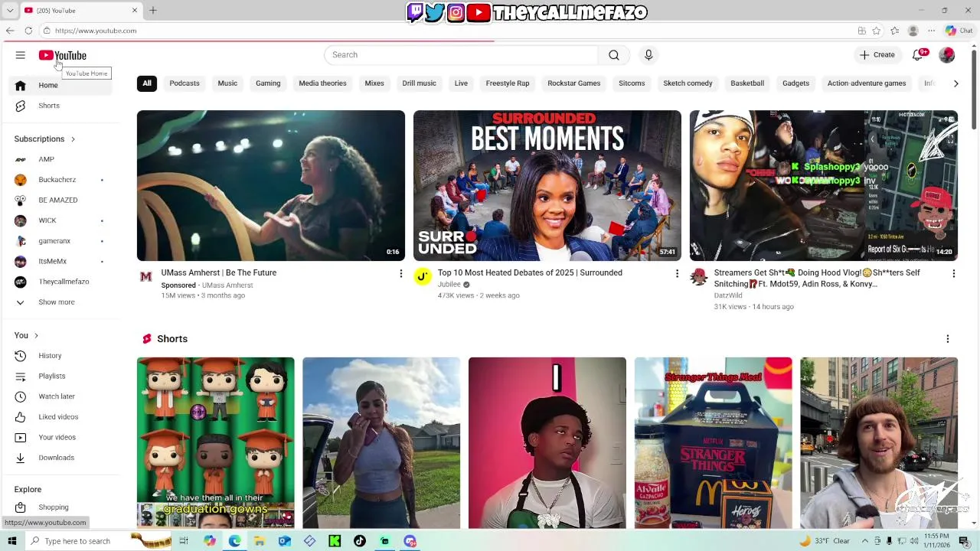Open the Windows Start menu
The width and height of the screenshot is (980, 551).
pos(11,541)
